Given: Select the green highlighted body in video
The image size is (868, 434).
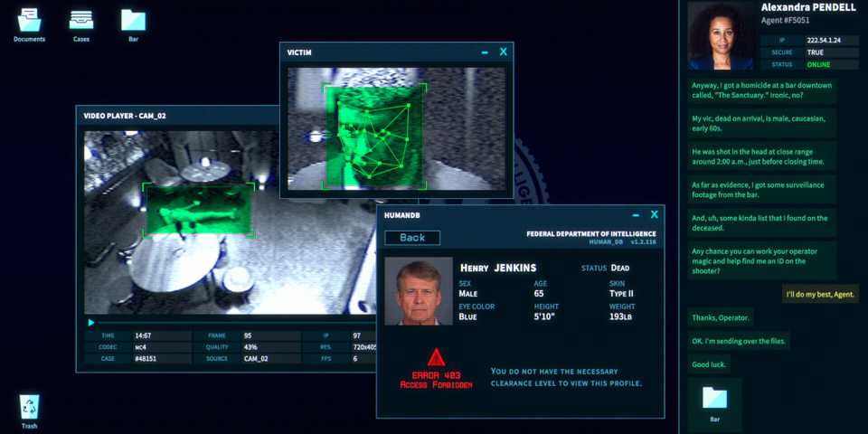Looking at the screenshot, I should click(x=198, y=211).
